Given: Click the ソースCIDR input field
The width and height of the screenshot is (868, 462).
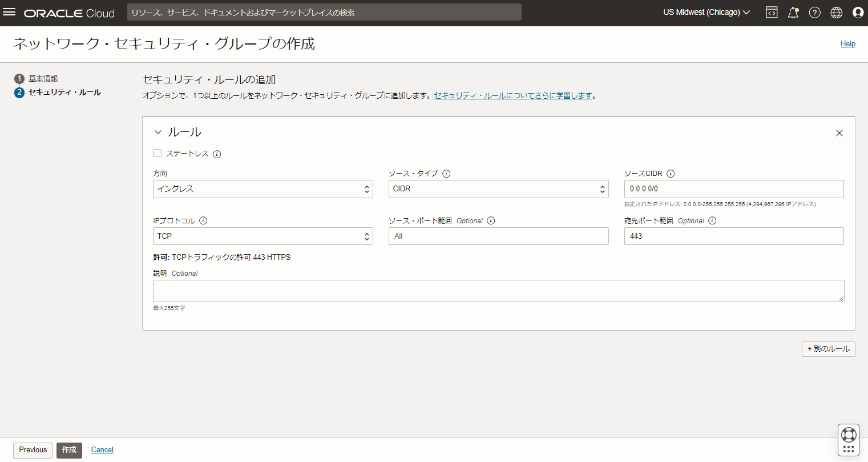Looking at the screenshot, I should 734,189.
